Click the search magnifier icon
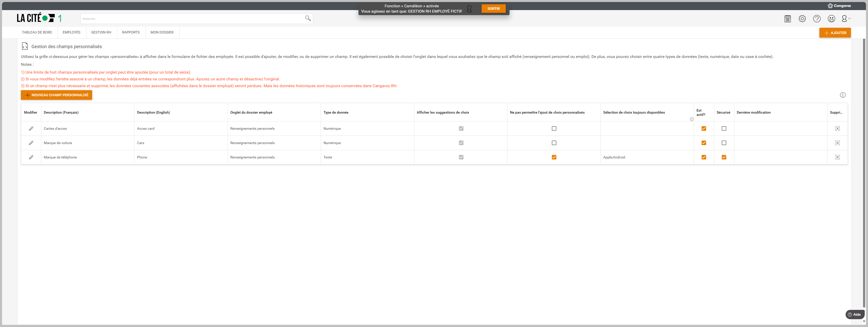The image size is (868, 327). tap(308, 19)
